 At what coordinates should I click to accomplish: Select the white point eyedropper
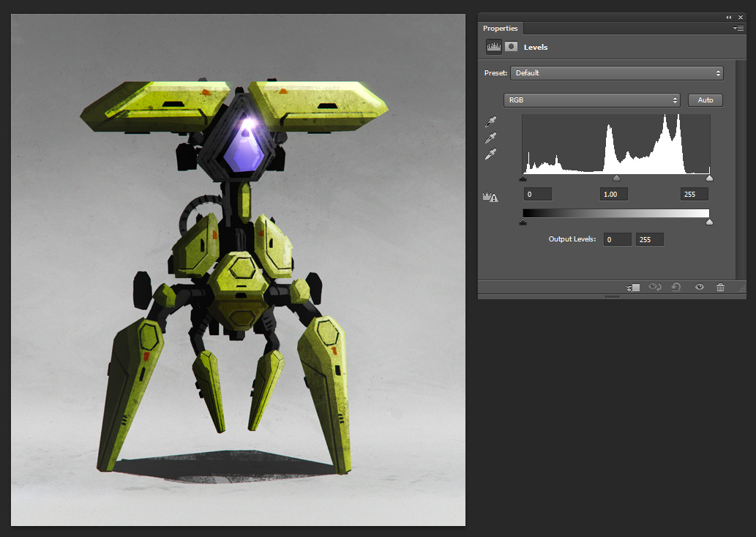click(x=490, y=154)
